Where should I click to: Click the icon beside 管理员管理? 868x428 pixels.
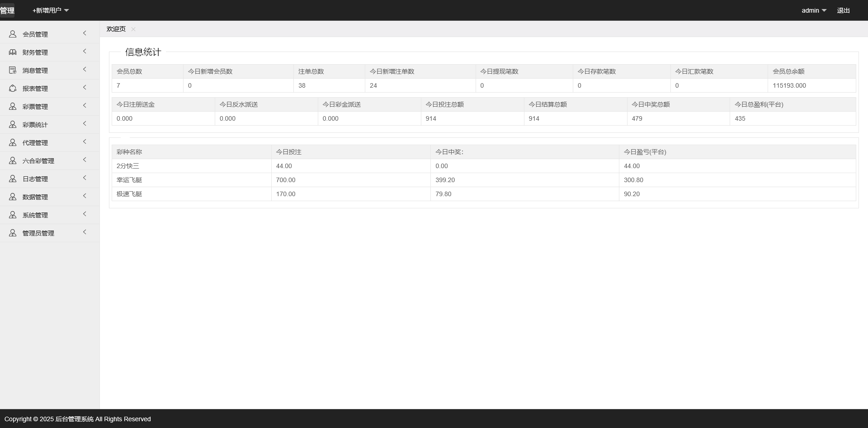pos(13,233)
